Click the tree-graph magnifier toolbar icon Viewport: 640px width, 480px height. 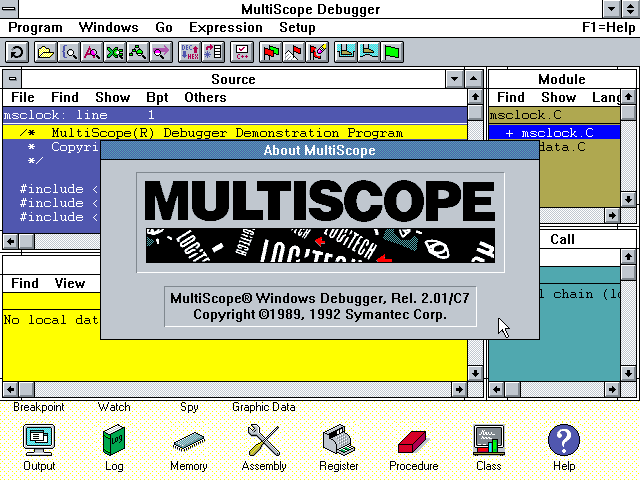(138, 52)
